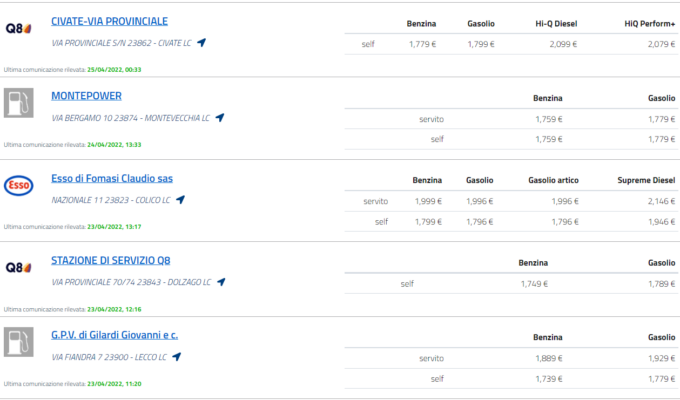Open G.P.V. di Gilardi Giovanni link

(114, 335)
